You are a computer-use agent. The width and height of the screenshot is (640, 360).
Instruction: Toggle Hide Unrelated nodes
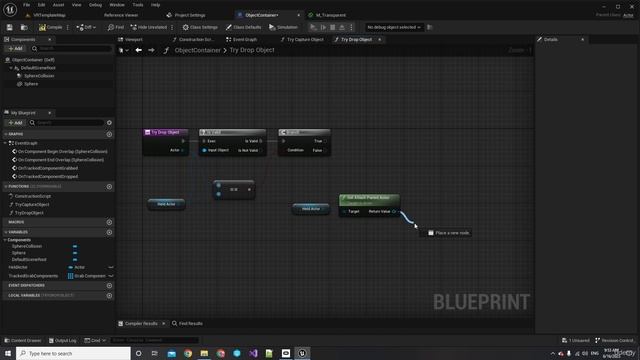tap(149, 27)
